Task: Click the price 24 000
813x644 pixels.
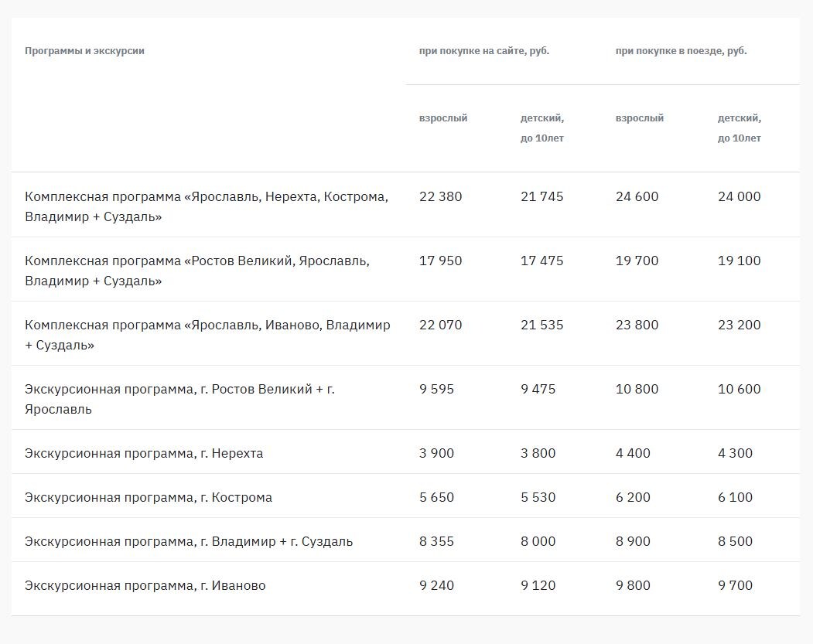Action: click(x=739, y=196)
